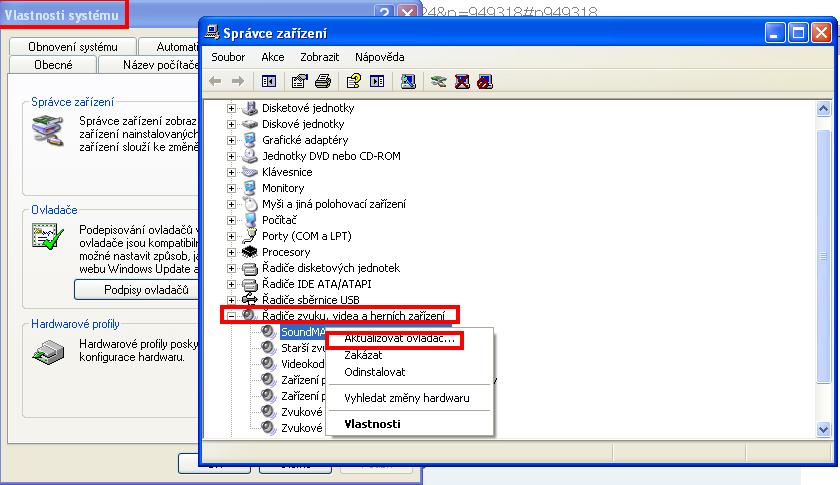
Task: Maximize the Správce zařízení window
Action: click(x=798, y=33)
